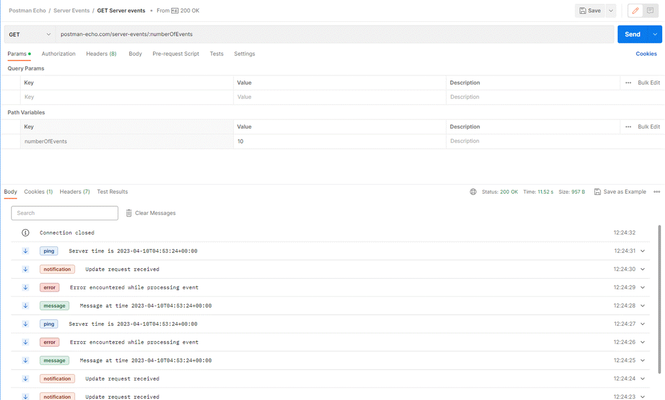
Task: Click the empty query Value field
Action: pos(340,97)
